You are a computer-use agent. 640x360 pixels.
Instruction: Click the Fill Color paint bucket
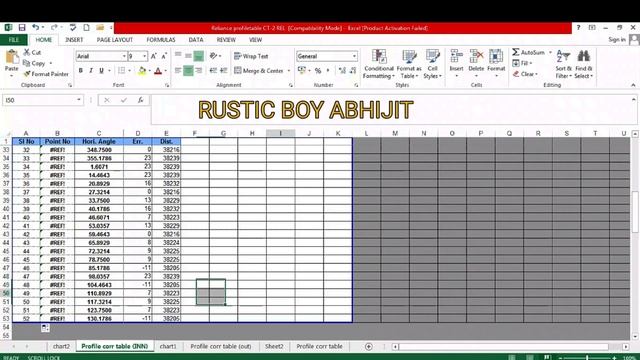click(142, 71)
